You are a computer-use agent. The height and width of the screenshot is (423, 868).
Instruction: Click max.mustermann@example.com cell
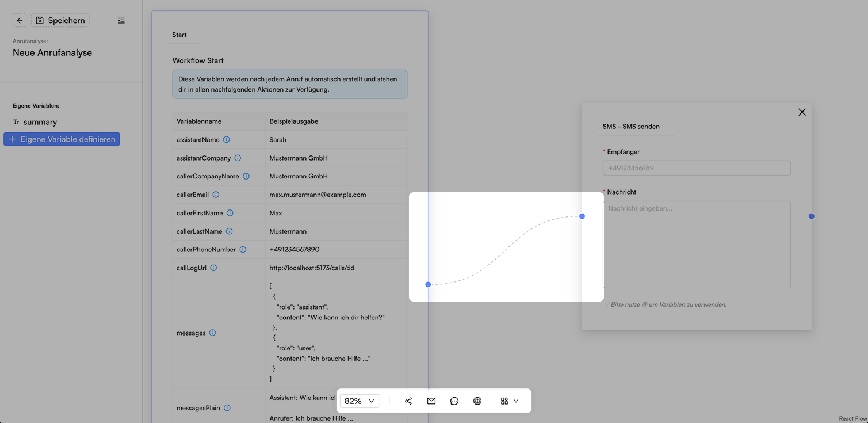tap(336, 195)
